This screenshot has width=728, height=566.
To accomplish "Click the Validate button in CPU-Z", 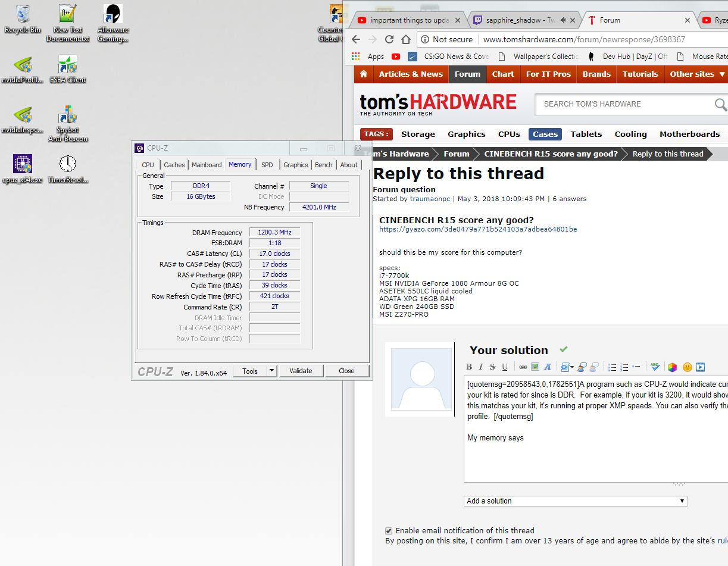I will [x=301, y=371].
